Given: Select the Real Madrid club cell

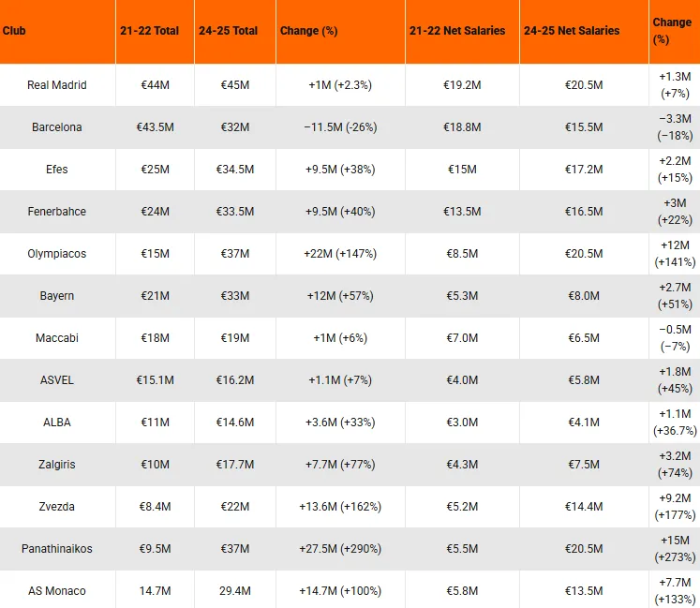Looking at the screenshot, I should [57, 85].
